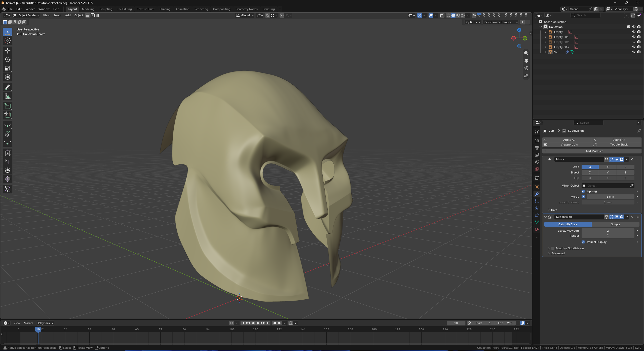Image resolution: width=644 pixels, height=351 pixels.
Task: Select the Measure tool
Action: (8, 96)
